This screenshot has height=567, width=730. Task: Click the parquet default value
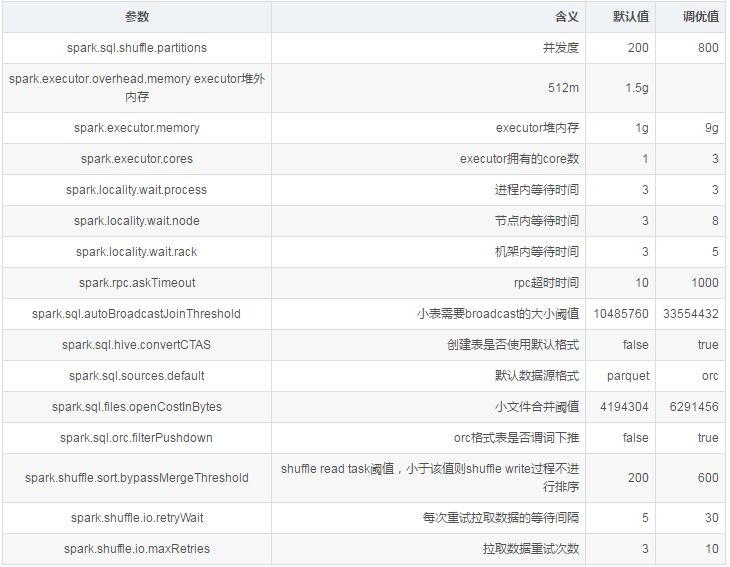[x=628, y=376]
